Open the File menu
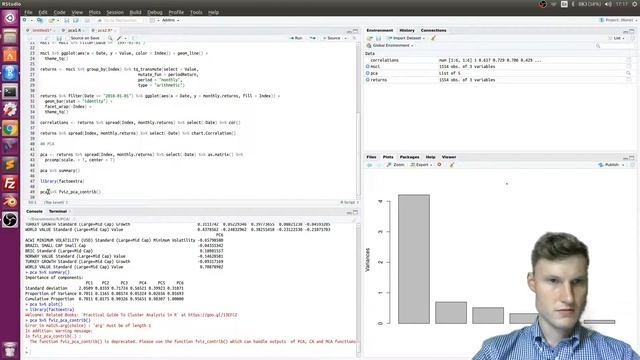The width and height of the screenshot is (640, 360). click(28, 12)
